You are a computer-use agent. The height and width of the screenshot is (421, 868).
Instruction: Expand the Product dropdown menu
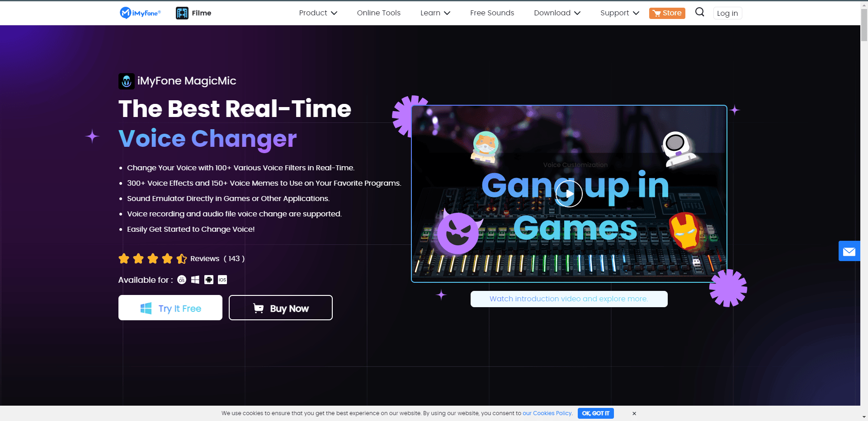318,13
